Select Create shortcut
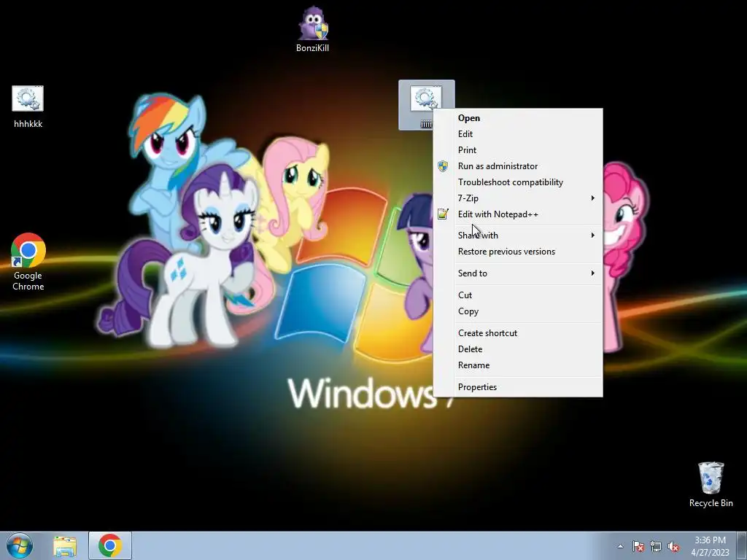Viewport: 747px width, 560px height. [519, 333]
